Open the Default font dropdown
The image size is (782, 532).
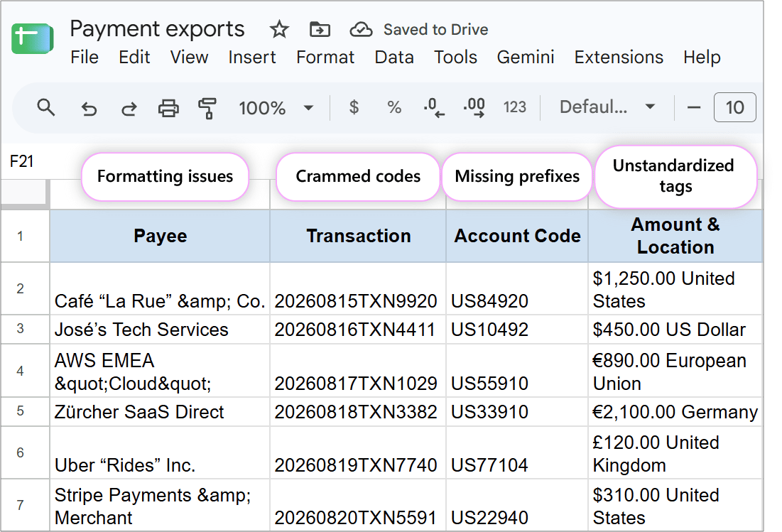[607, 107]
